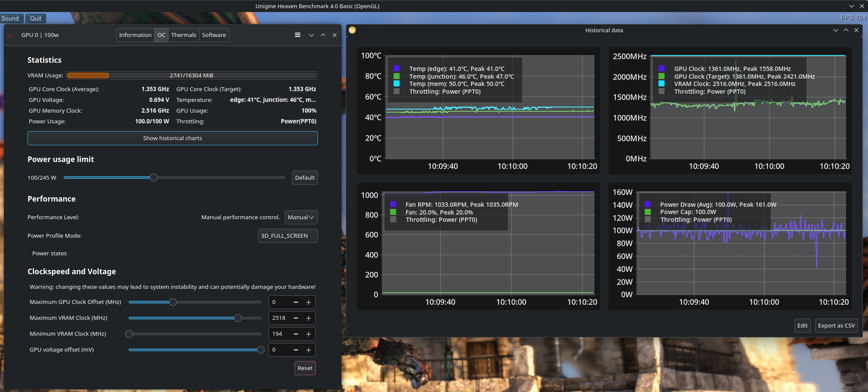Focus the GPU voltage offset value field
The image size is (868, 392).
[279, 350]
